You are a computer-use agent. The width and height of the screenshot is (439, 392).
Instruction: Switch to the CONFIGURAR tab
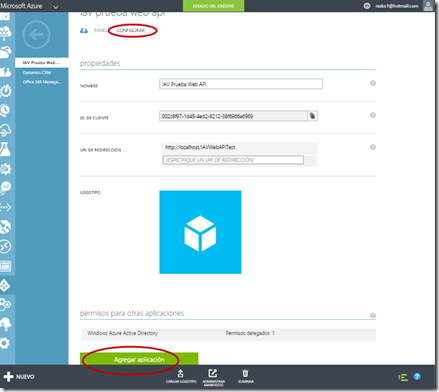point(131,30)
